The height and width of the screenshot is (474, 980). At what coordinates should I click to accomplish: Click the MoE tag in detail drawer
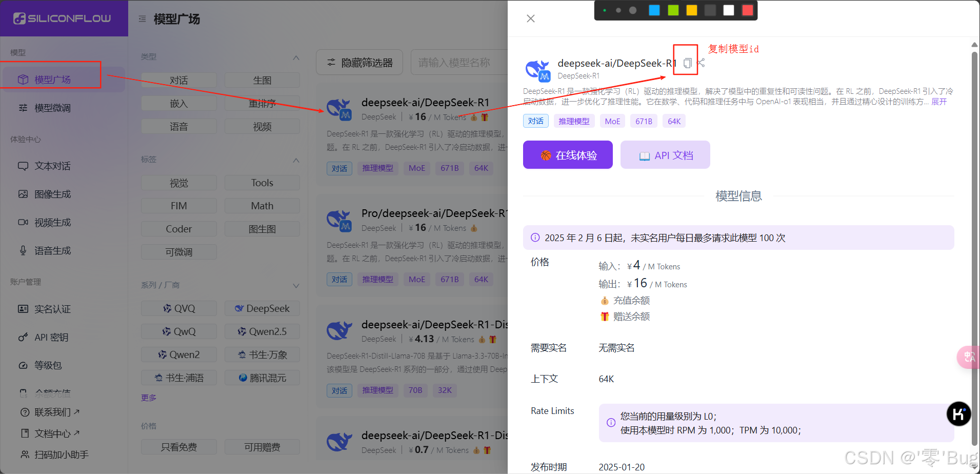pyautogui.click(x=612, y=121)
